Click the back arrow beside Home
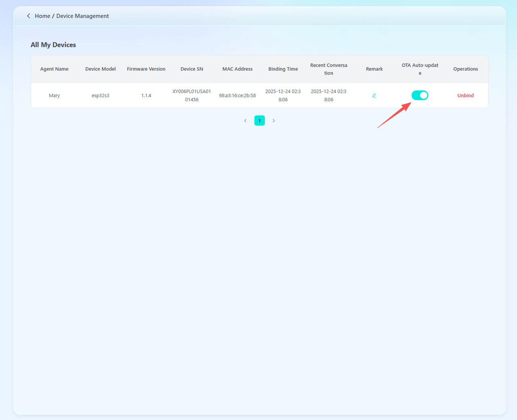The image size is (517, 420). coord(28,16)
